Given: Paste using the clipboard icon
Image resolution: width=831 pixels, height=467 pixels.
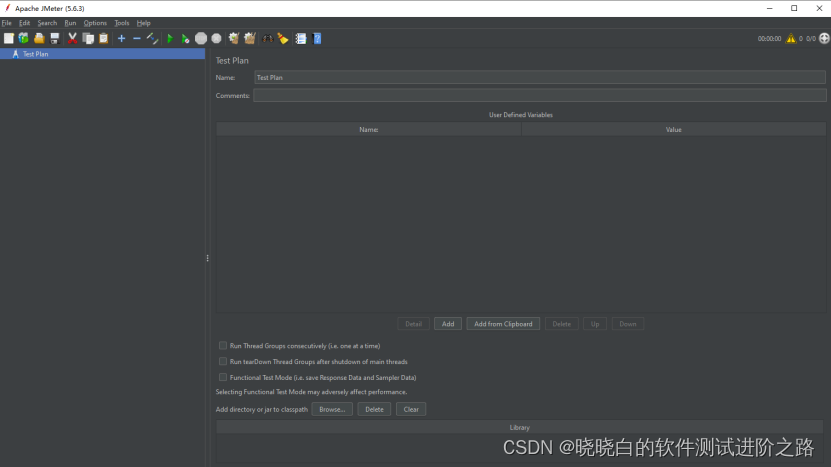Looking at the screenshot, I should click(104, 38).
